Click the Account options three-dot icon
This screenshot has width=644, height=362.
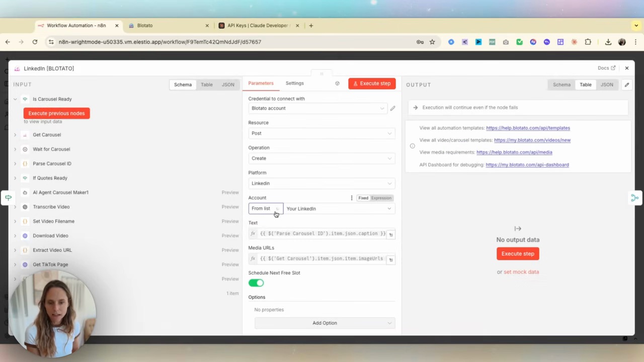pyautogui.click(x=352, y=198)
